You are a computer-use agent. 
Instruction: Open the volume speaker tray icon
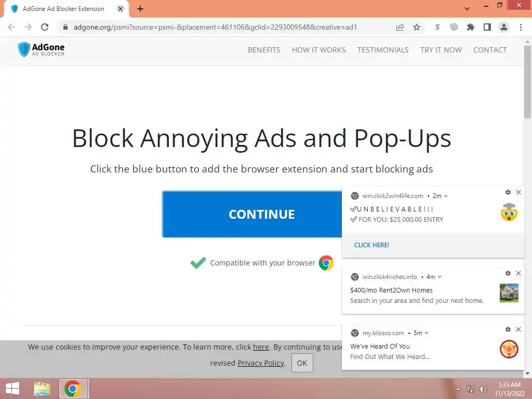(483, 389)
